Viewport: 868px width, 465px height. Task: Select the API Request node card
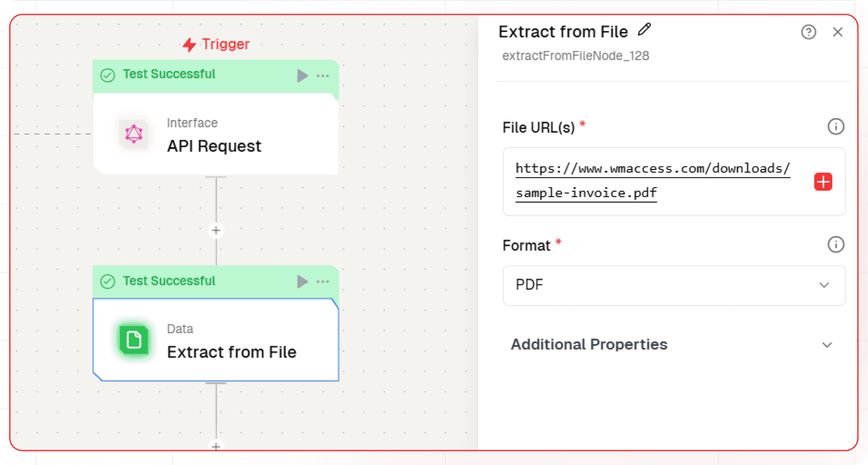[215, 134]
